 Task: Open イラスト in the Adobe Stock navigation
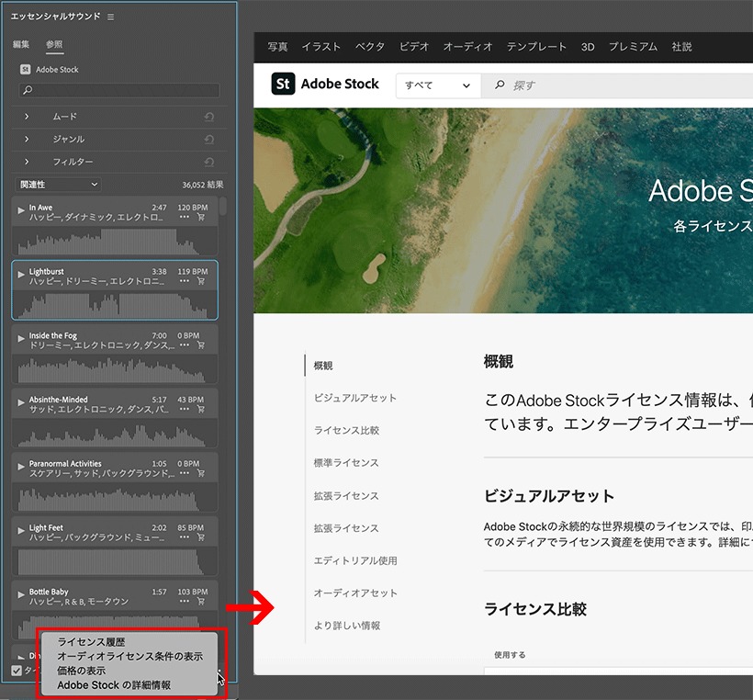[x=321, y=47]
